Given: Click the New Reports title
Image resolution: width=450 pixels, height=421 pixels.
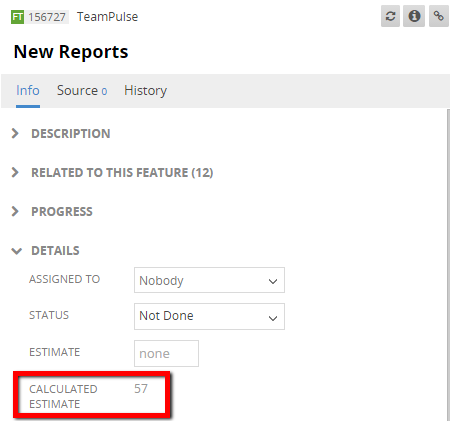Looking at the screenshot, I should [x=71, y=52].
